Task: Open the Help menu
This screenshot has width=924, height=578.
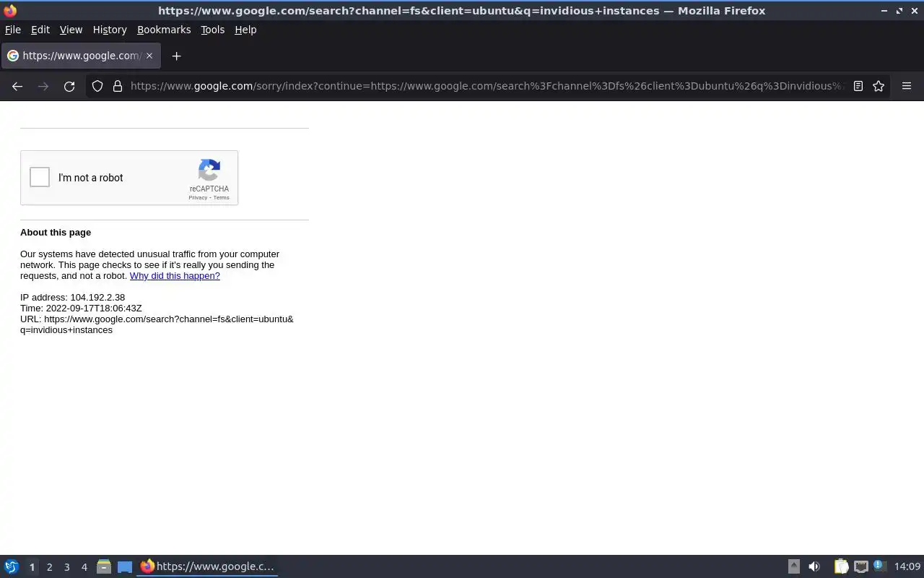Action: (245, 30)
